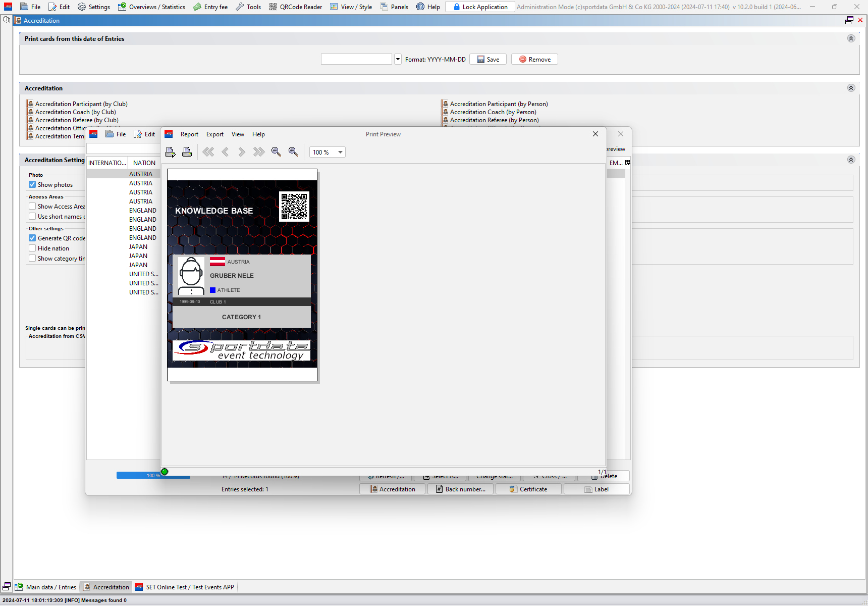Switch to SET Online Test / Test Events APP tab
Viewport: 868px width, 606px height.
185,587
